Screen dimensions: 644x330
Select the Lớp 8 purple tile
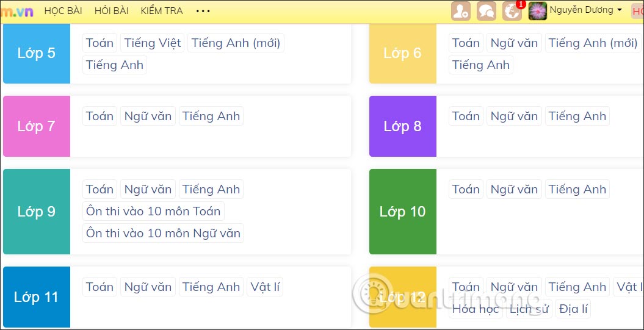pyautogui.click(x=402, y=126)
